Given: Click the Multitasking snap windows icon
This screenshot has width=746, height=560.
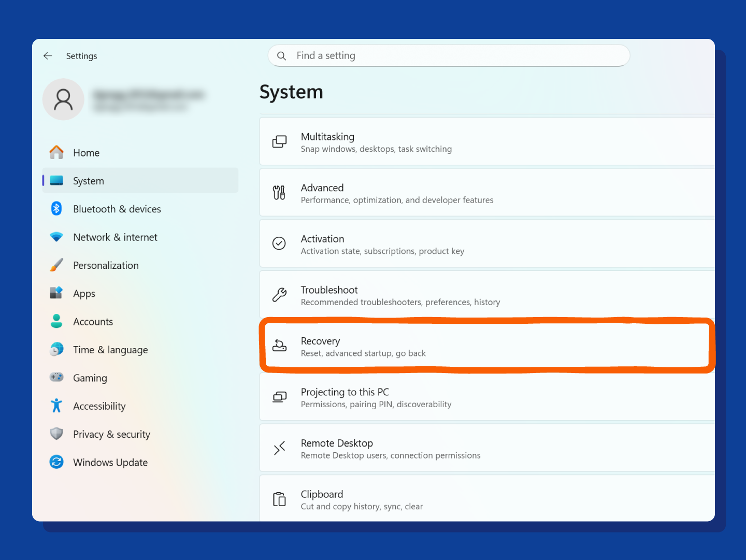Looking at the screenshot, I should tap(279, 141).
